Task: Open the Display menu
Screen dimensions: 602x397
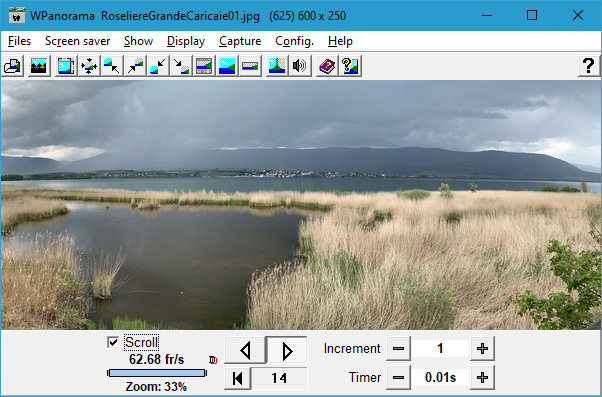Action: (x=186, y=41)
